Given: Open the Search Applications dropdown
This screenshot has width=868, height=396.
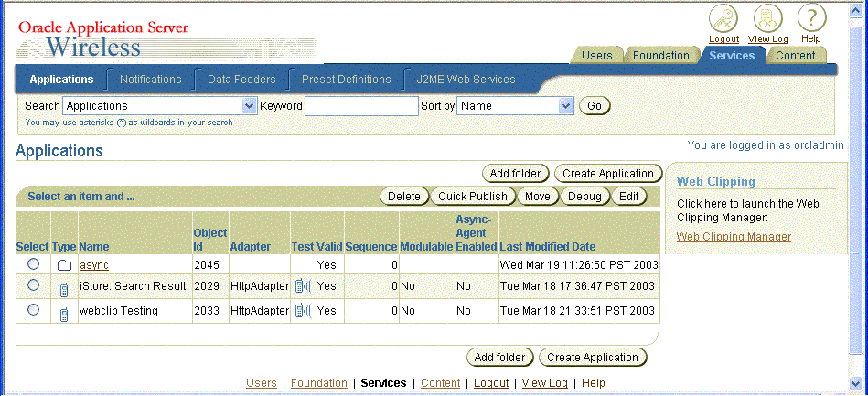Looking at the screenshot, I should [159, 106].
